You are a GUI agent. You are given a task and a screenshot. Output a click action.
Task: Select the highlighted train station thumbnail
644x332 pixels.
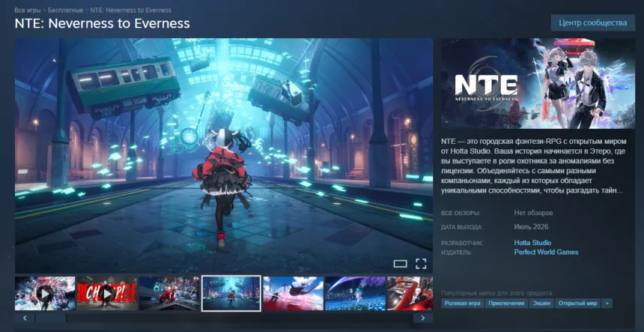pyautogui.click(x=231, y=293)
